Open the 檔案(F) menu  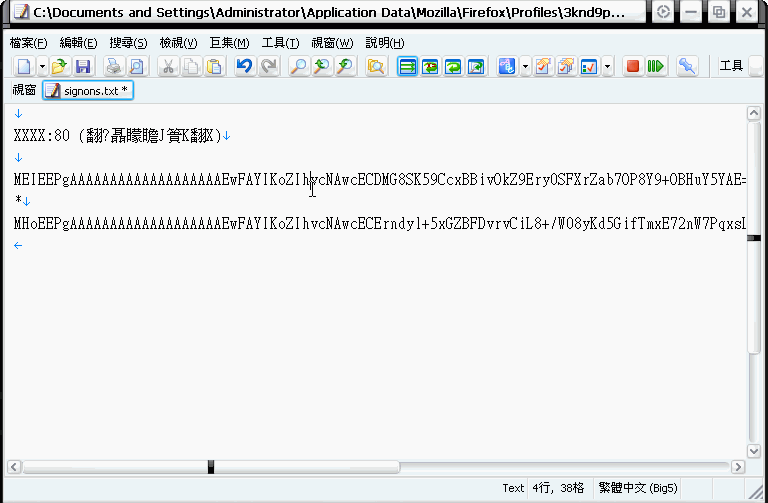[28, 43]
